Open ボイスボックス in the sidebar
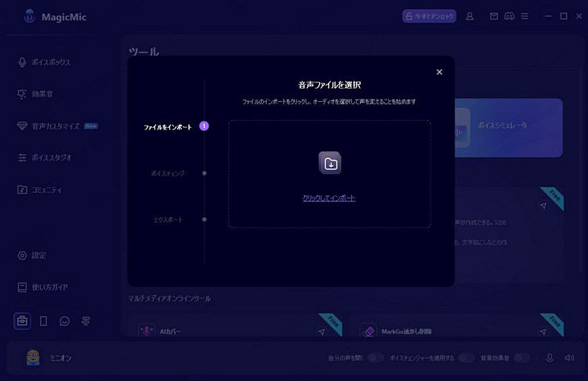The height and width of the screenshot is (381, 588). click(51, 62)
